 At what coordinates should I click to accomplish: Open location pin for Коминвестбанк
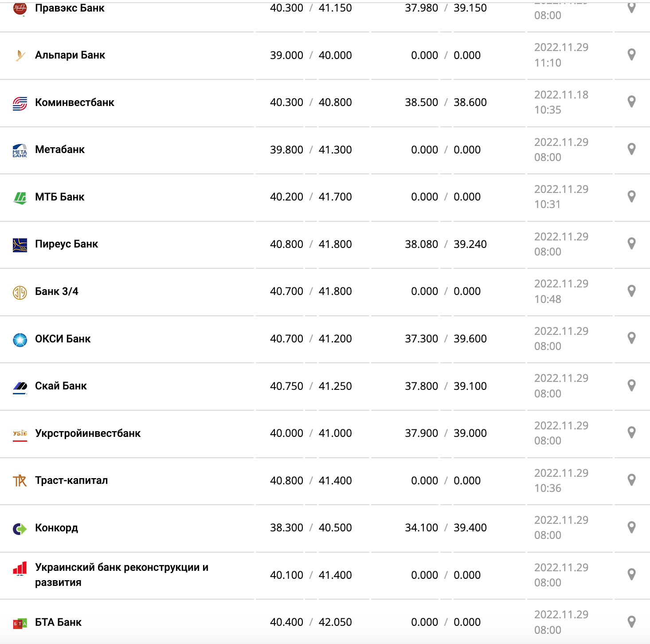click(x=632, y=102)
